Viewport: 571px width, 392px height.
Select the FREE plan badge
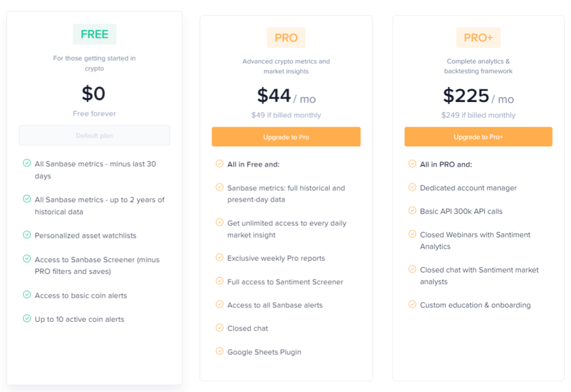(95, 34)
